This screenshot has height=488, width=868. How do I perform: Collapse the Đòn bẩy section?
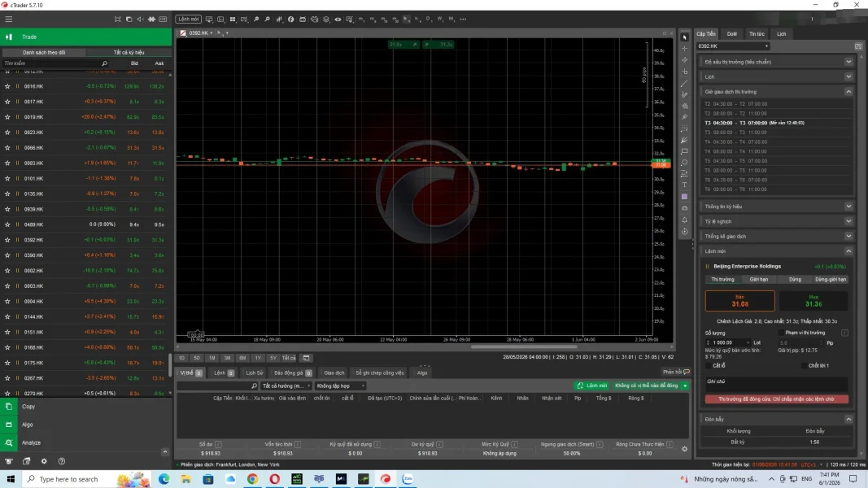click(x=848, y=420)
